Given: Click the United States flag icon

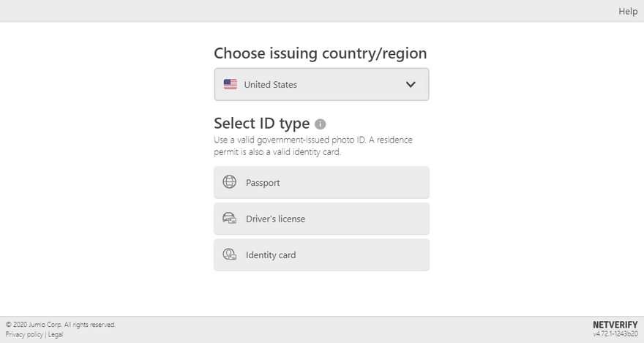Looking at the screenshot, I should 231,84.
